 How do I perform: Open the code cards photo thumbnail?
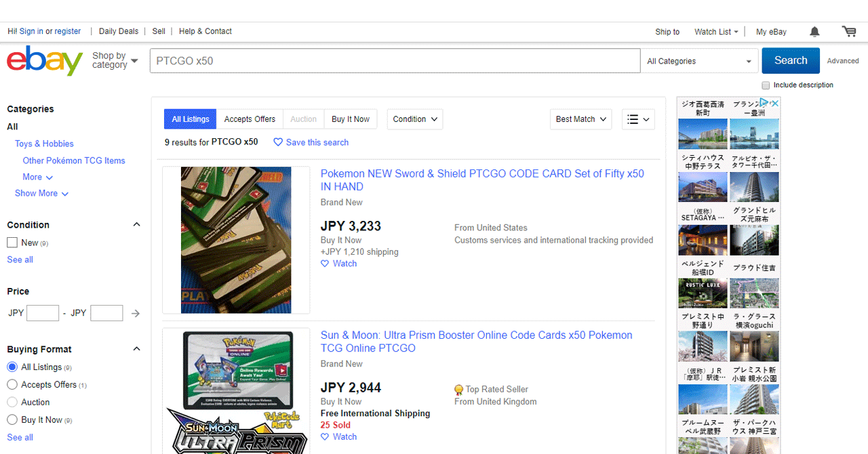(x=236, y=240)
